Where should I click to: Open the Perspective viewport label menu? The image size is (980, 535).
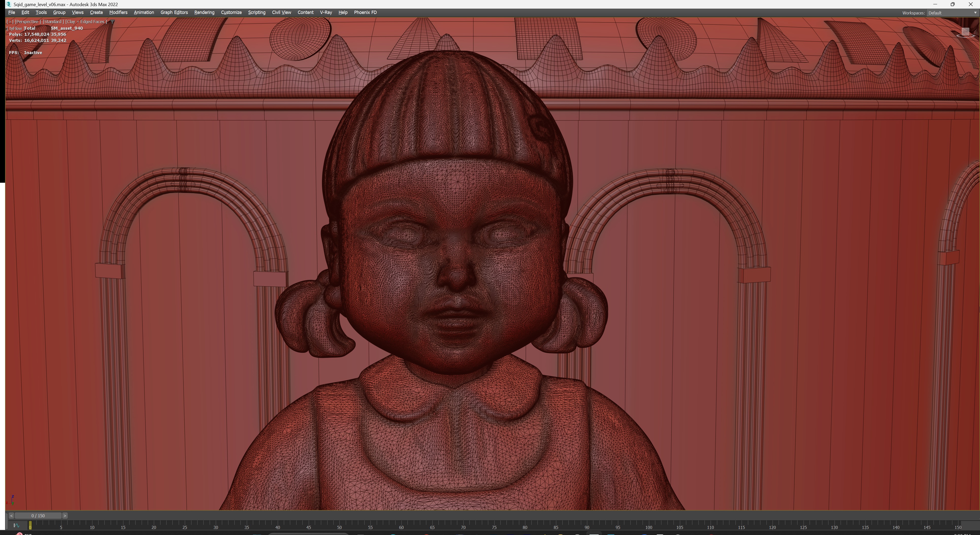(27, 22)
